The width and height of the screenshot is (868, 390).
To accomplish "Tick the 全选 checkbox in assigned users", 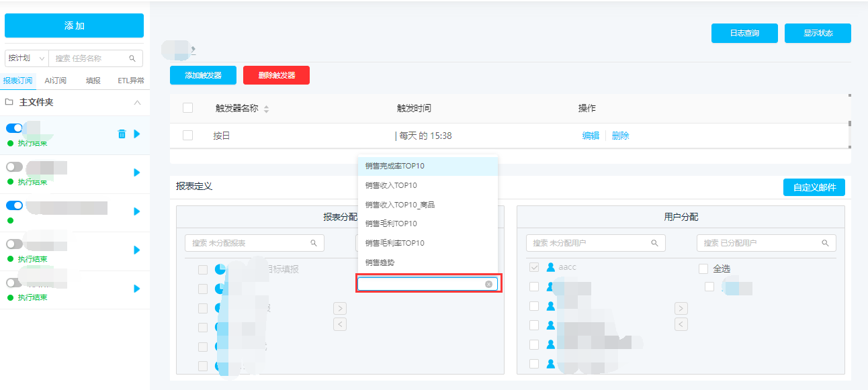I will pos(703,269).
